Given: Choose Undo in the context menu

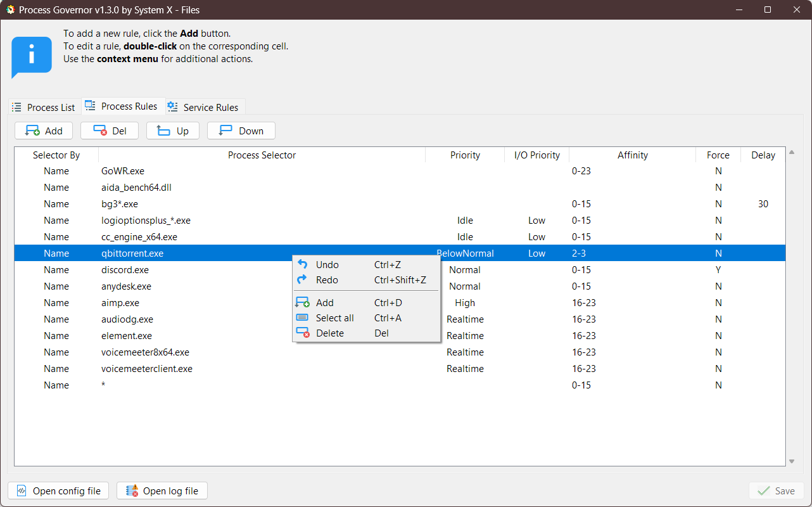Looking at the screenshot, I should 366,265.
